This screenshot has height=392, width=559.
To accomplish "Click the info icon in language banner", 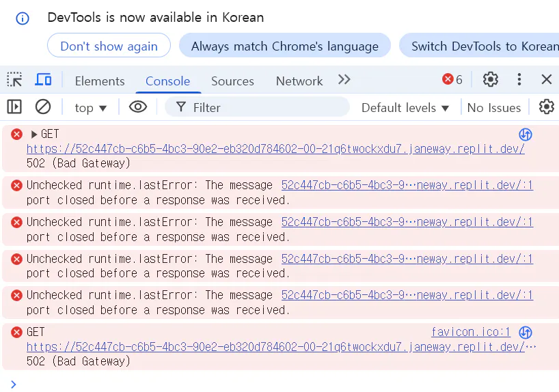I will [x=23, y=18].
